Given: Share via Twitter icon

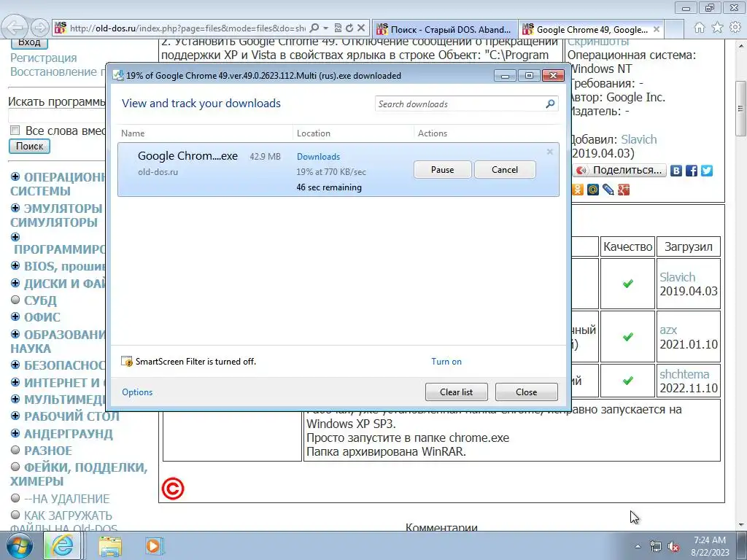Looking at the screenshot, I should (x=707, y=171).
